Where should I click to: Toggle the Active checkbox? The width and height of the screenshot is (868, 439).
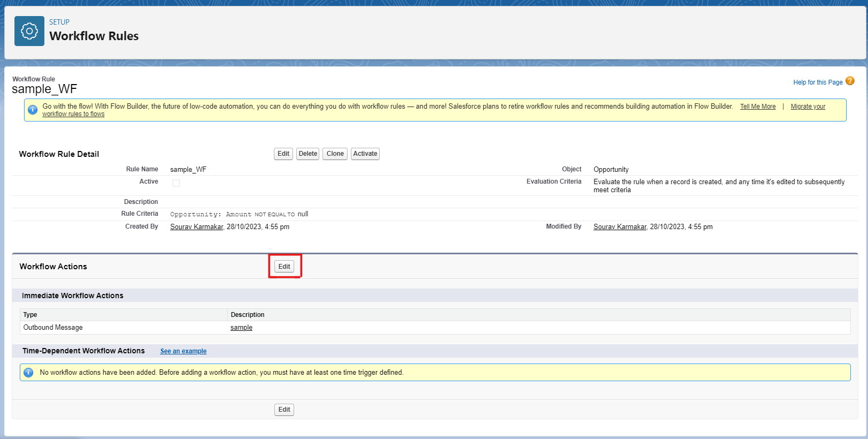click(x=176, y=183)
